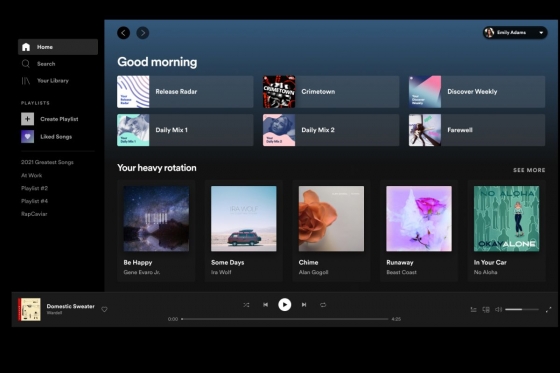Enter full screen with expand icon
The image size is (560, 373).
point(548,309)
